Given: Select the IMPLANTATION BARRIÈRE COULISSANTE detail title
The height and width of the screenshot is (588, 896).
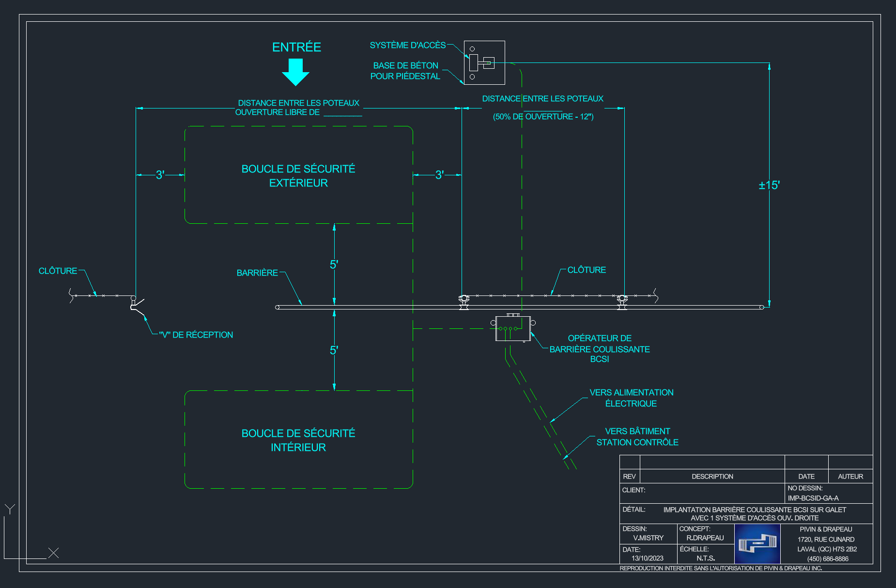Looking at the screenshot, I should coord(755,510).
